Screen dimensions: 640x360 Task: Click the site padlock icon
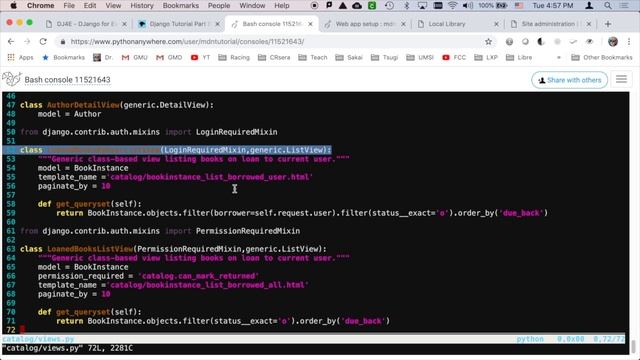click(x=62, y=42)
